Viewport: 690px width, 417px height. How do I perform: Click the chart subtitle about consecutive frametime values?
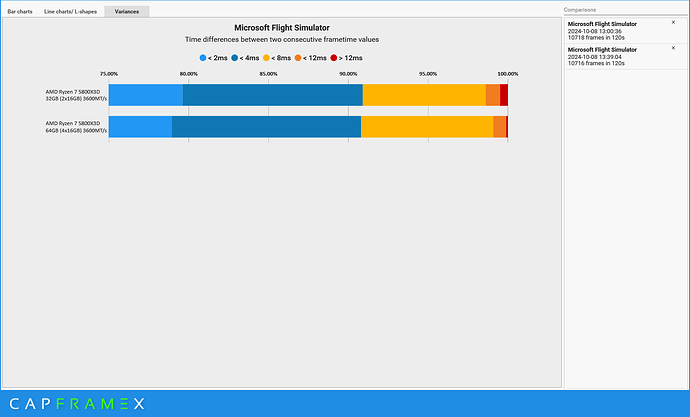coord(282,40)
